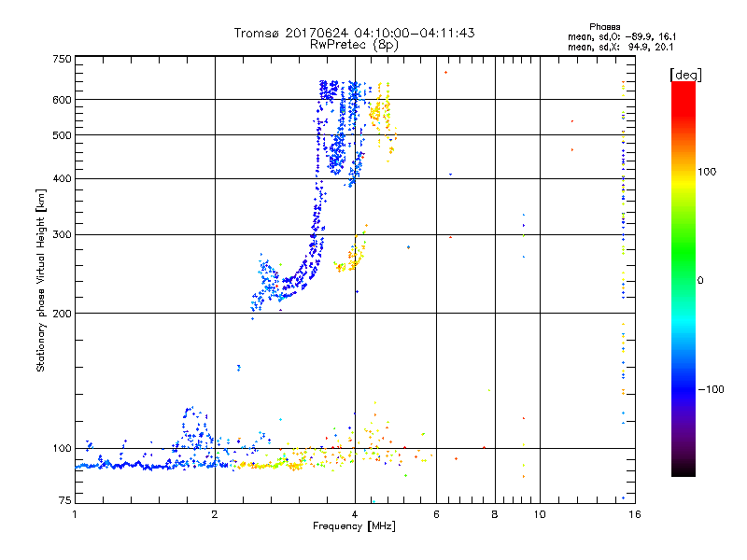Pick the green middle of the colorbar

click(683, 279)
